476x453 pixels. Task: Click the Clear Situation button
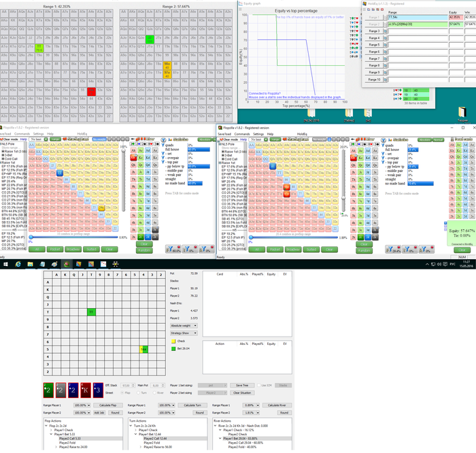pyautogui.click(x=242, y=393)
